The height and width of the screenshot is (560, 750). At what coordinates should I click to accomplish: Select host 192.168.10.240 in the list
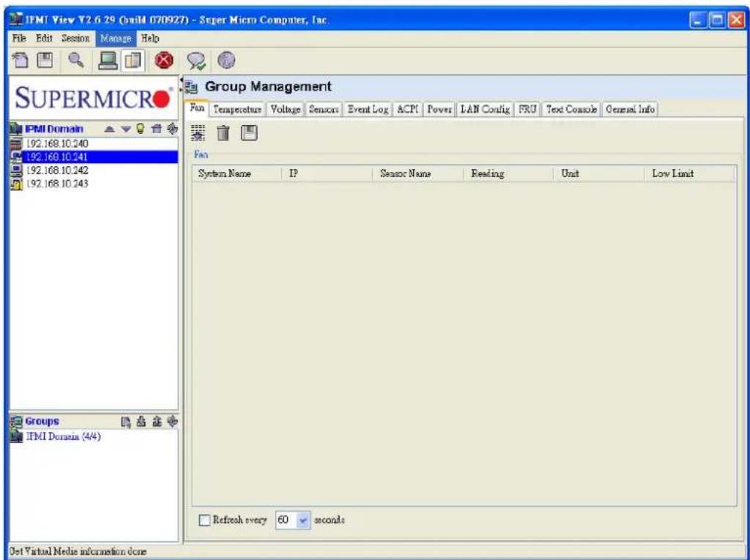[94, 143]
